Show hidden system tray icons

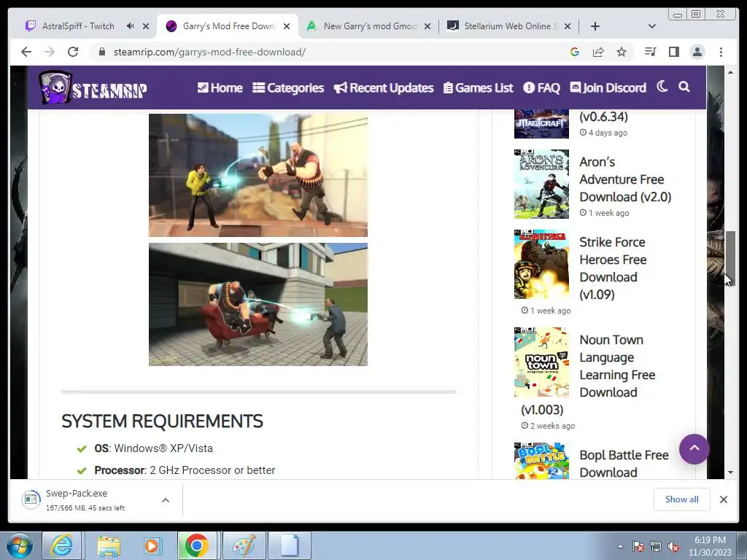pyautogui.click(x=620, y=546)
